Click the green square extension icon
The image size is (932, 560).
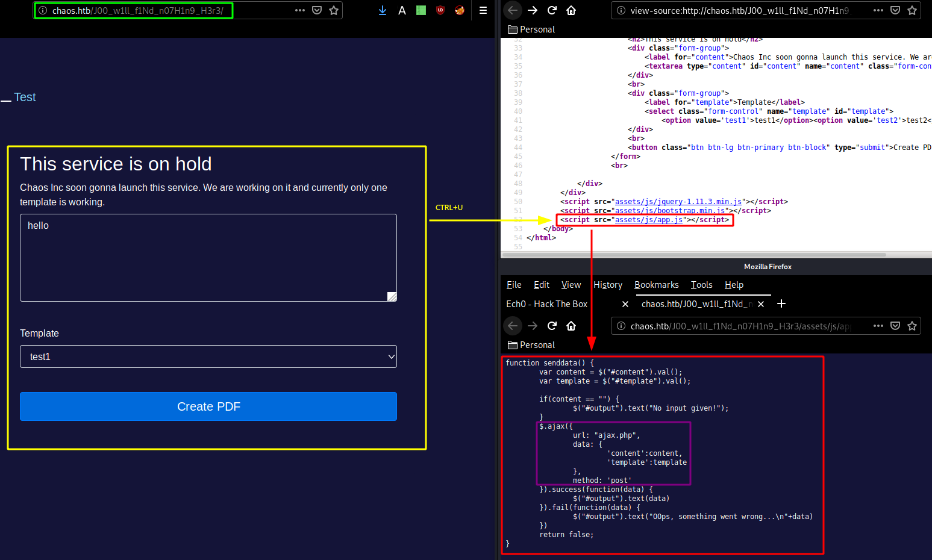421,10
